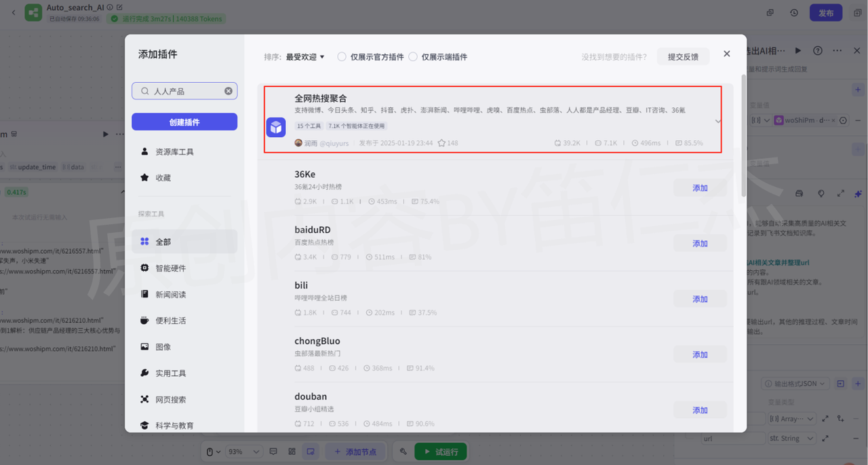Add the bili plugin
The image size is (868, 465).
coord(700,299)
